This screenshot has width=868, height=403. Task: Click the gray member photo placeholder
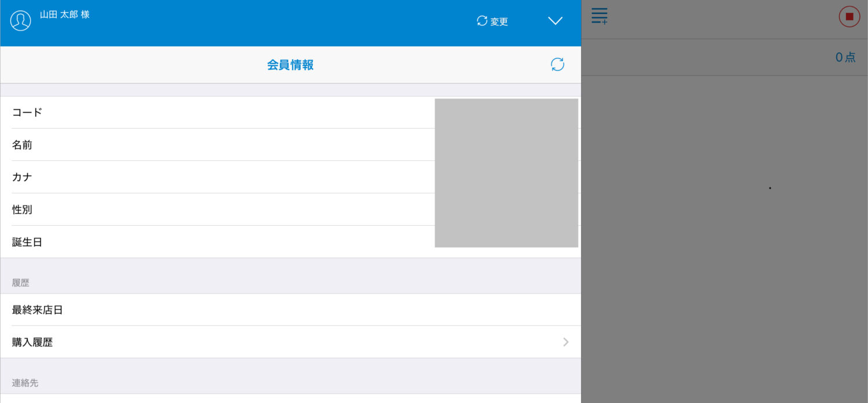[x=506, y=173]
